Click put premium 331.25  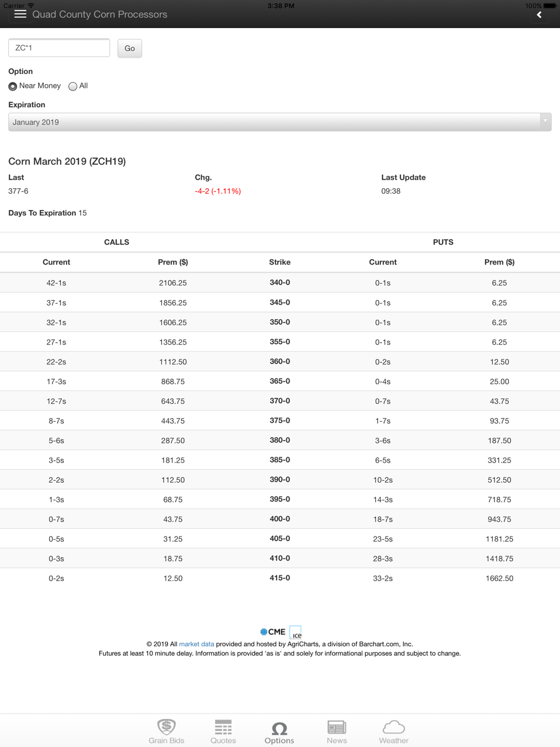tap(500, 460)
